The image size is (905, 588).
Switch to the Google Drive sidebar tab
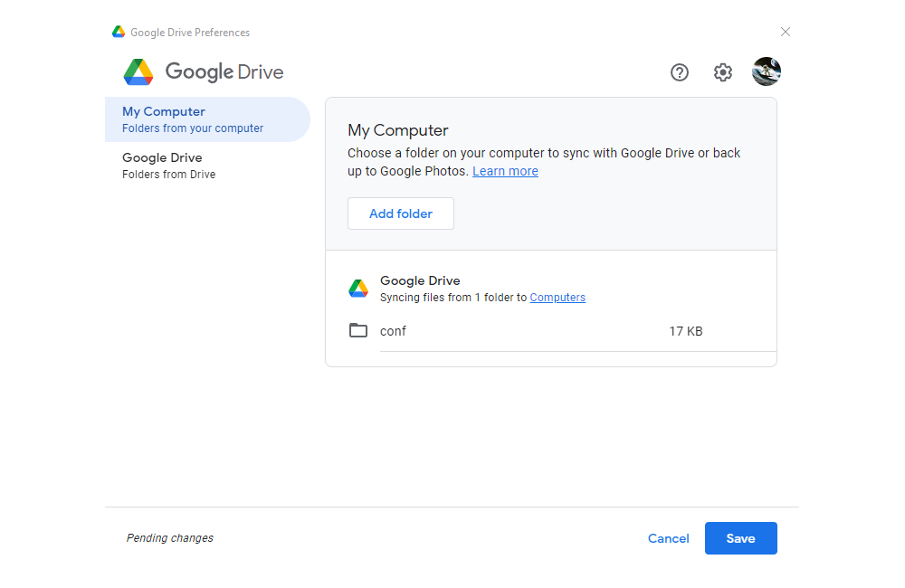(x=208, y=166)
